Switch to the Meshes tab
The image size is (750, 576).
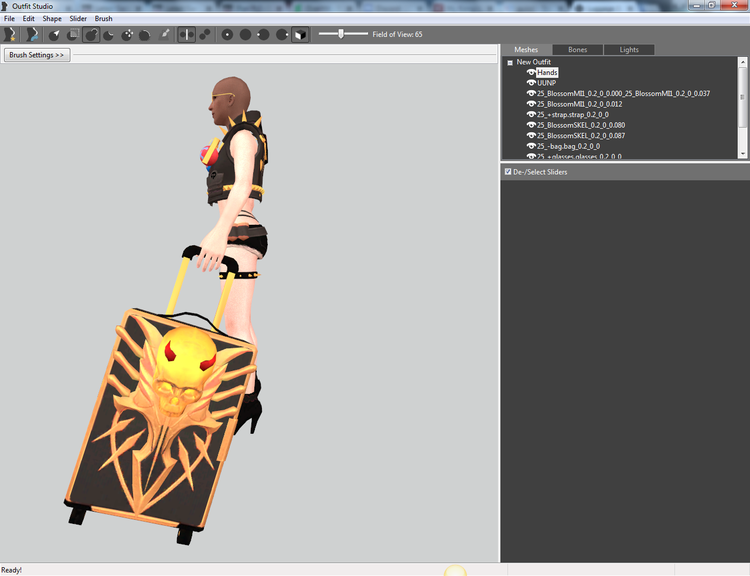tap(526, 50)
